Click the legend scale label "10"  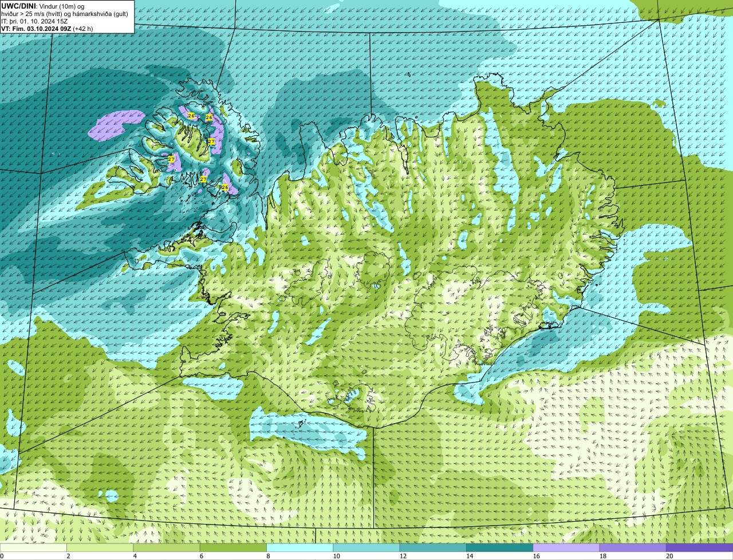pyautogui.click(x=336, y=556)
